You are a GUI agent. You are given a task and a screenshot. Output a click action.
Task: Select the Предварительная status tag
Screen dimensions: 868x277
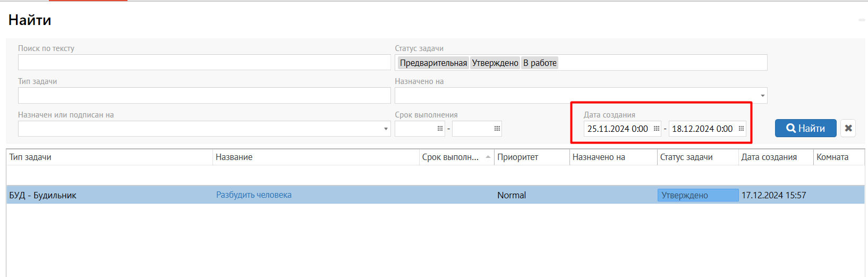pos(433,63)
